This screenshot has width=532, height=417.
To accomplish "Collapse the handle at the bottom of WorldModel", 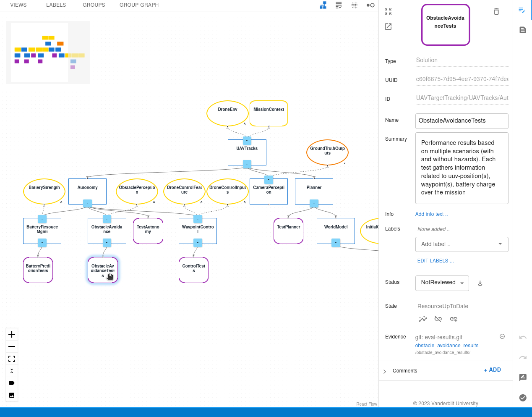I will 336,242.
